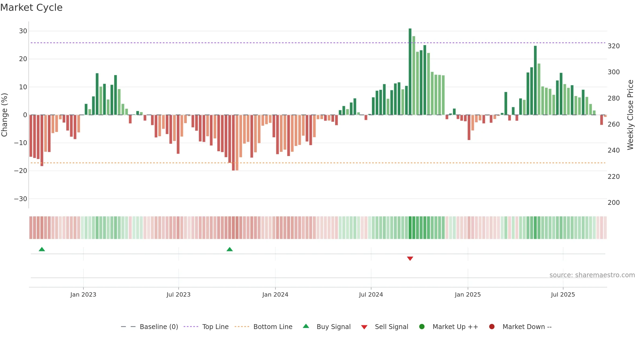644x362 pixels.
Task: Click the orange dotted Bottom Line legend sample
Action: 242,327
